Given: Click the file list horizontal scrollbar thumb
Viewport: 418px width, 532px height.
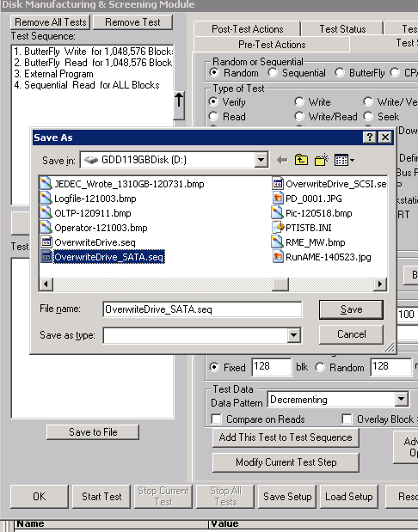Looking at the screenshot, I should tap(280, 284).
